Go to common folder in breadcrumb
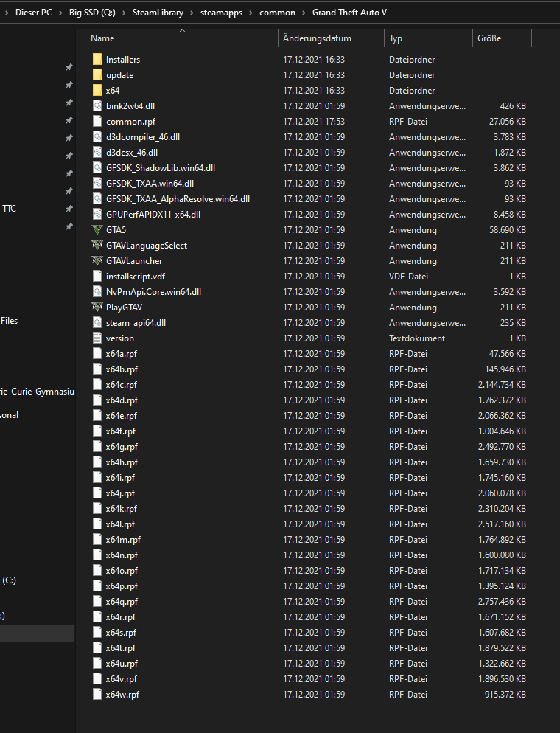560x733 pixels. click(277, 13)
